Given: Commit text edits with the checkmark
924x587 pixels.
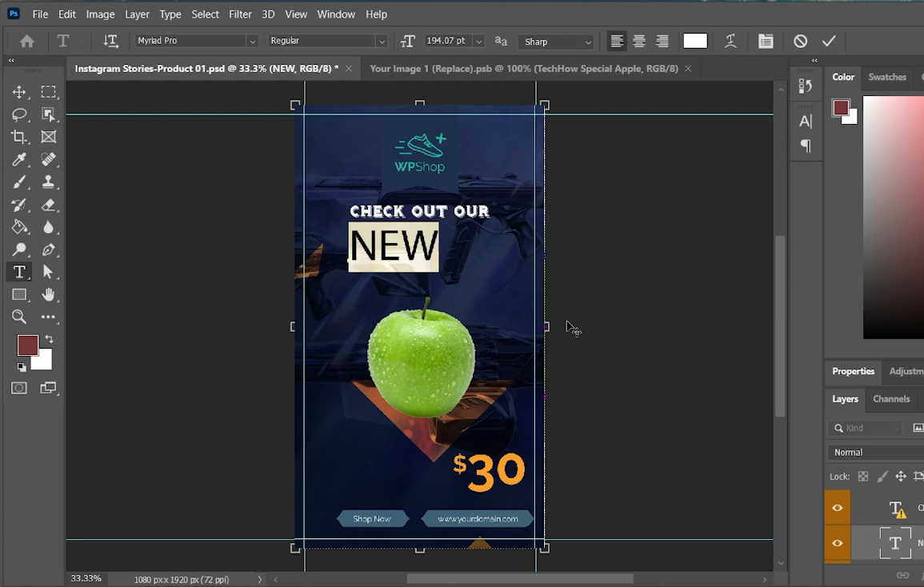Looking at the screenshot, I should pyautogui.click(x=829, y=41).
